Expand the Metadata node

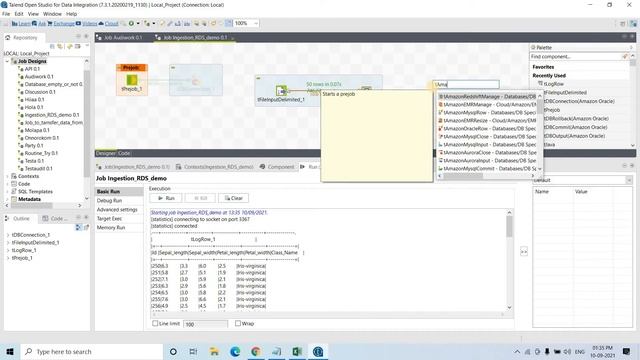pyautogui.click(x=7, y=199)
